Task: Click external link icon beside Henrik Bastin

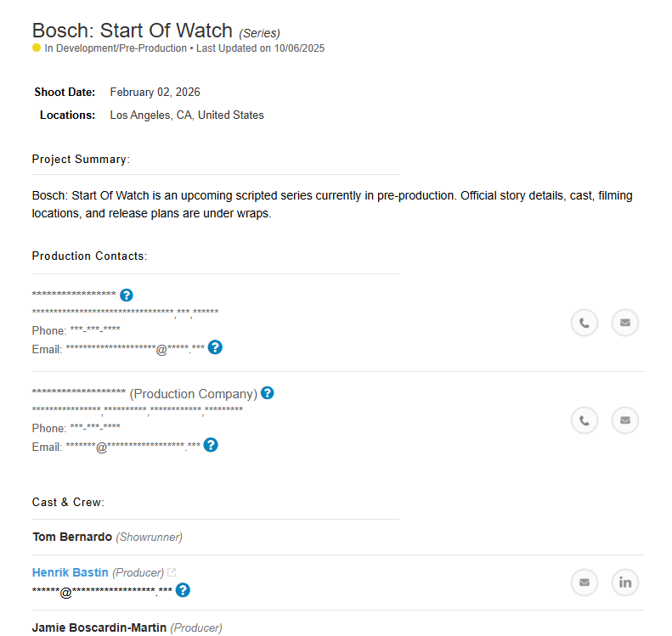Action: (x=172, y=573)
